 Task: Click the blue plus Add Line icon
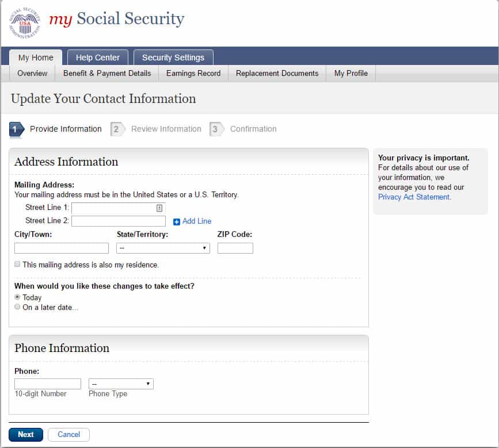coord(176,221)
